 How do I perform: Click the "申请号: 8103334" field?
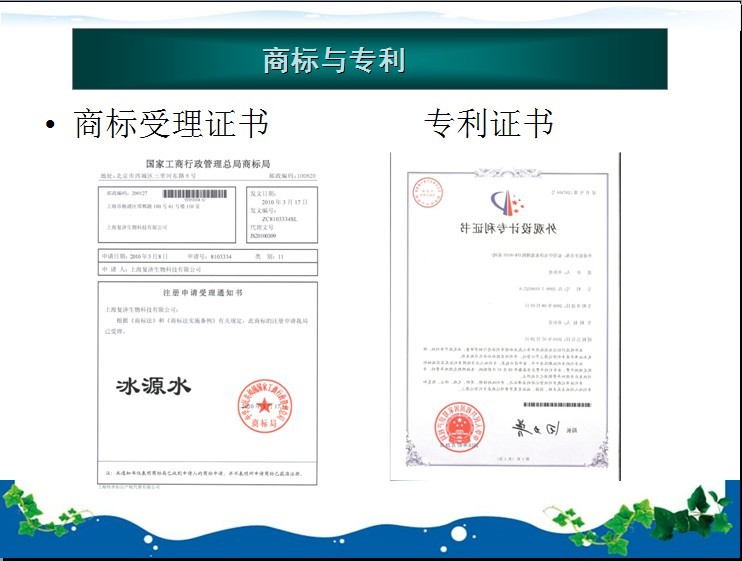(209, 256)
